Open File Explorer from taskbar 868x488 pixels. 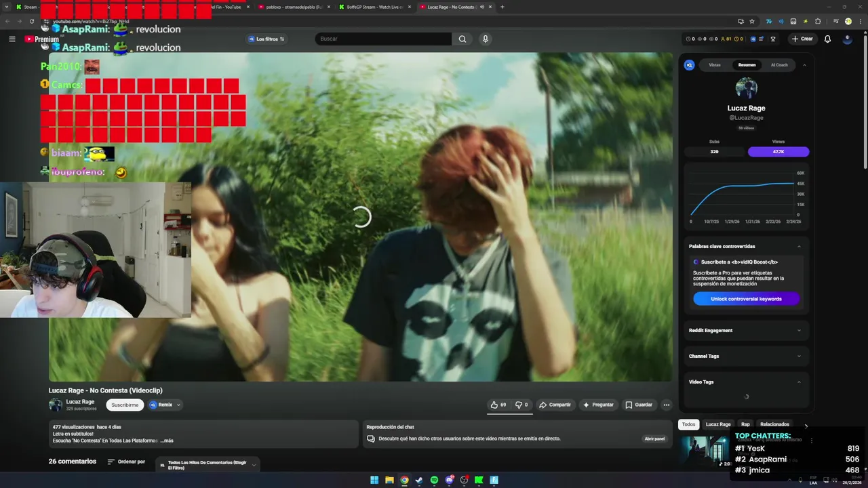pos(389,480)
